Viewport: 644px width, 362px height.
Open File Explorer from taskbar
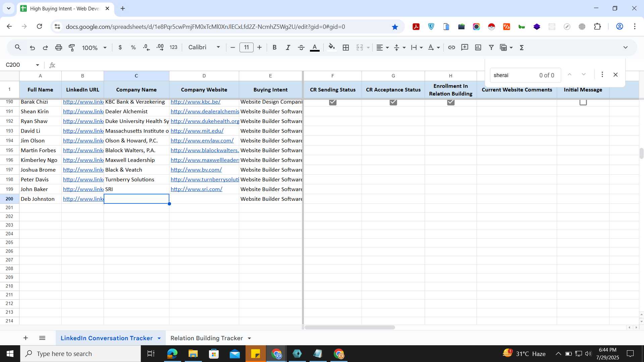tap(193, 354)
